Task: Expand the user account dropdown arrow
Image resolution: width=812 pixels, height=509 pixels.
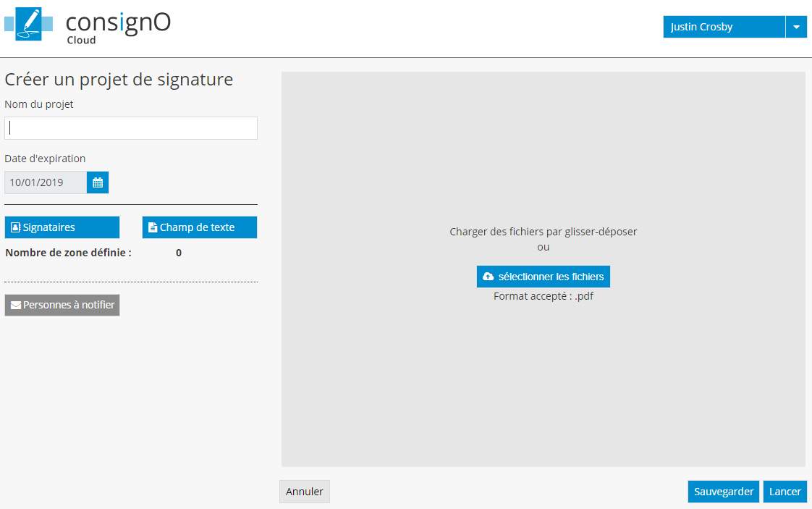Action: (x=796, y=27)
